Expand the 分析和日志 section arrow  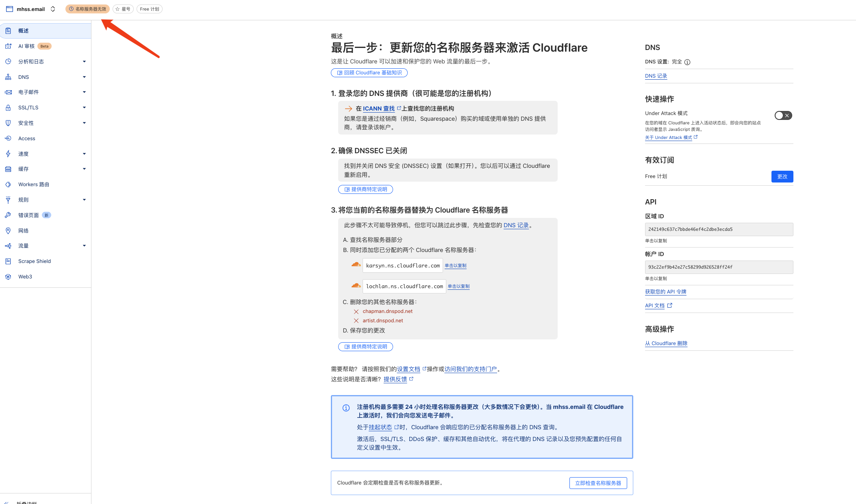point(84,62)
